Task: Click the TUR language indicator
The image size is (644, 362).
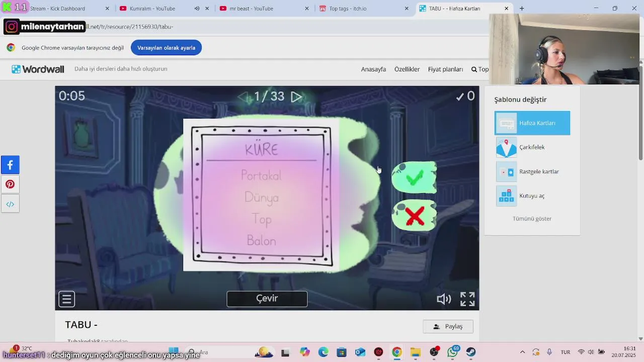Action: [566, 352]
